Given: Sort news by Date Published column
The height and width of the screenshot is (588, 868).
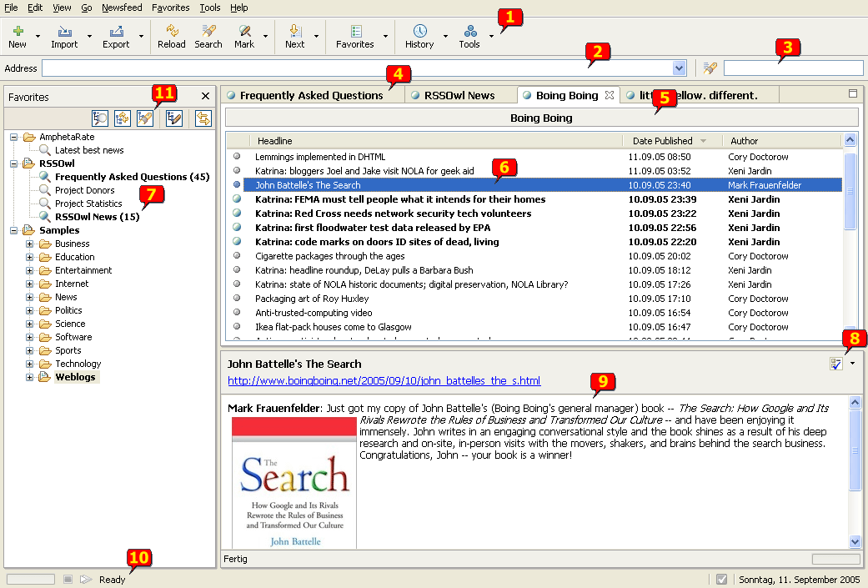Looking at the screenshot, I should 672,141.
